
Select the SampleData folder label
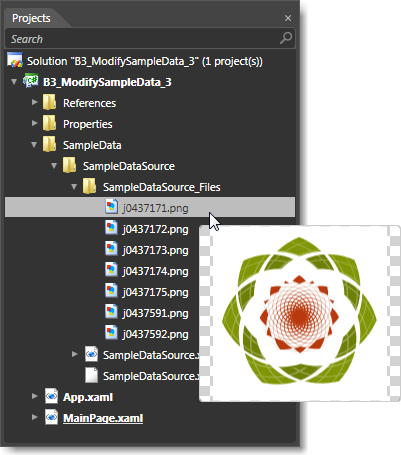tap(92, 145)
